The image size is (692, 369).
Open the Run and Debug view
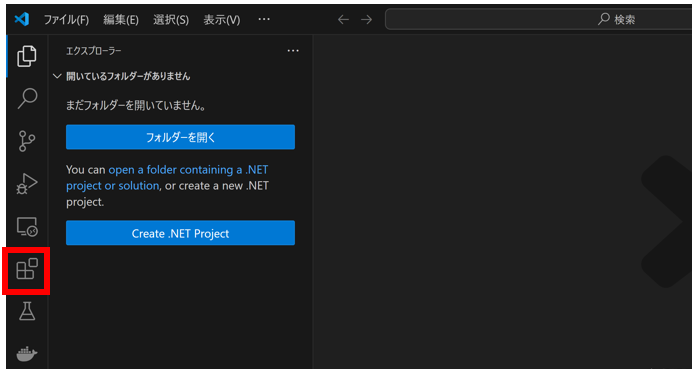(x=27, y=184)
